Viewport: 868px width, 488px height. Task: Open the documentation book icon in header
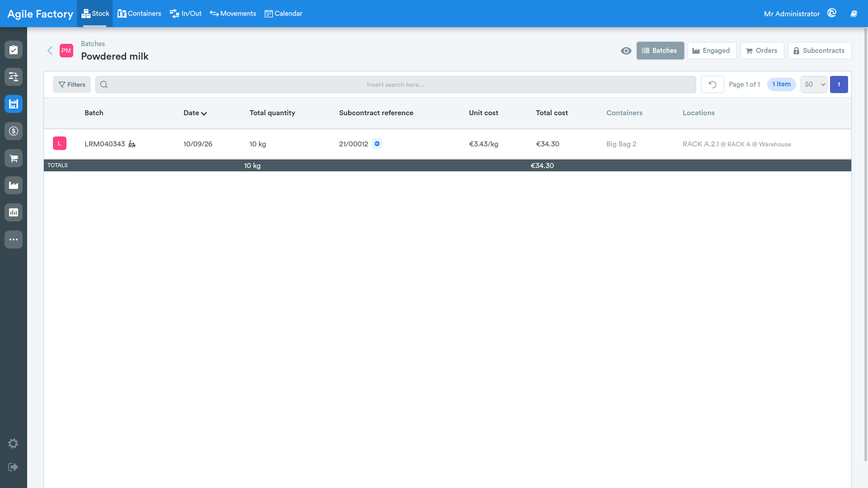click(854, 14)
